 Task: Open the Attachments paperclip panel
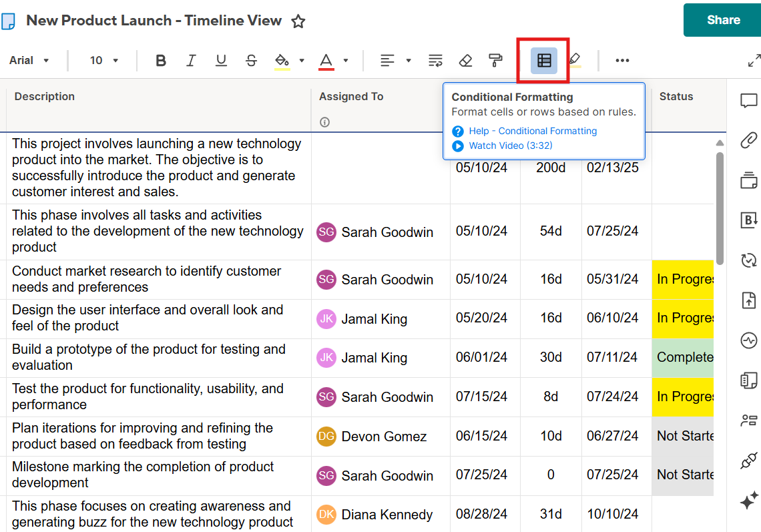748,141
